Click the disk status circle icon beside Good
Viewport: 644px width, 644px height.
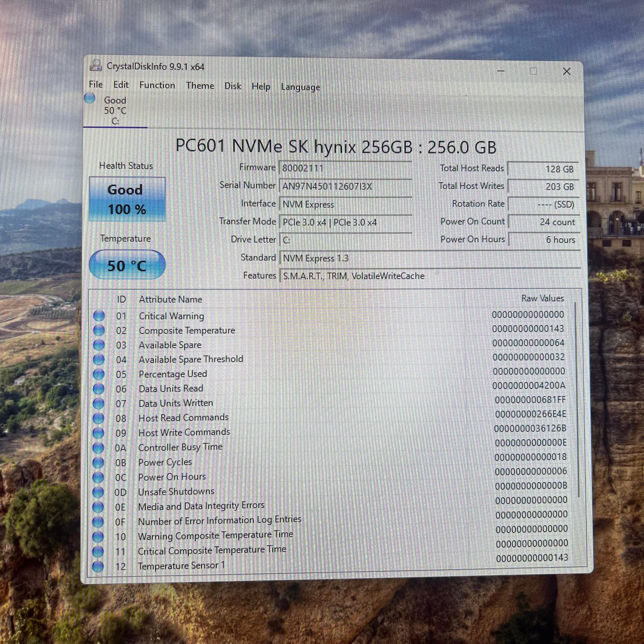coord(90,98)
